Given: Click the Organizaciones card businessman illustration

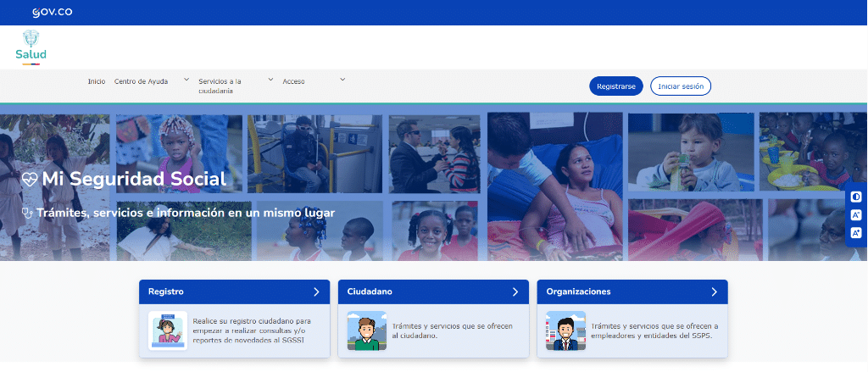Looking at the screenshot, I should pos(565,330).
